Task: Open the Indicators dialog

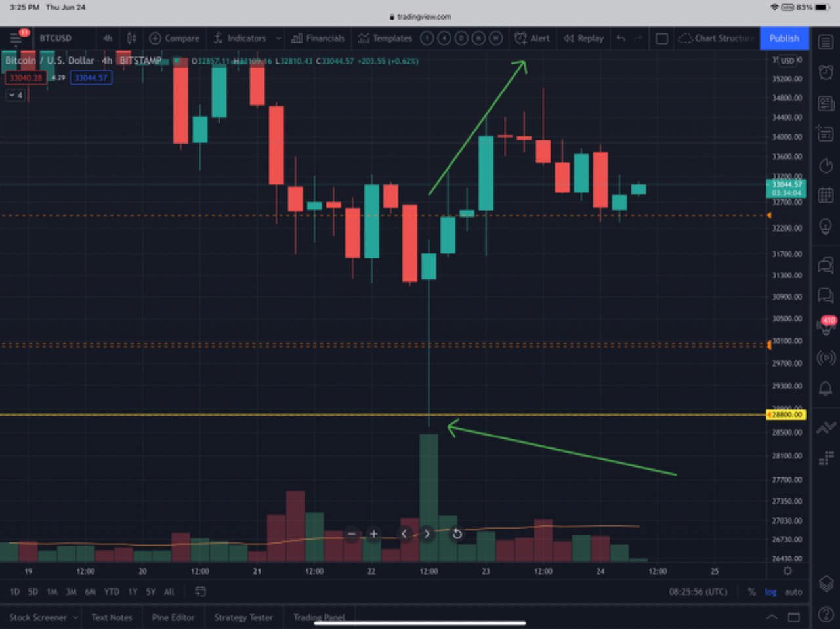Action: click(x=240, y=38)
